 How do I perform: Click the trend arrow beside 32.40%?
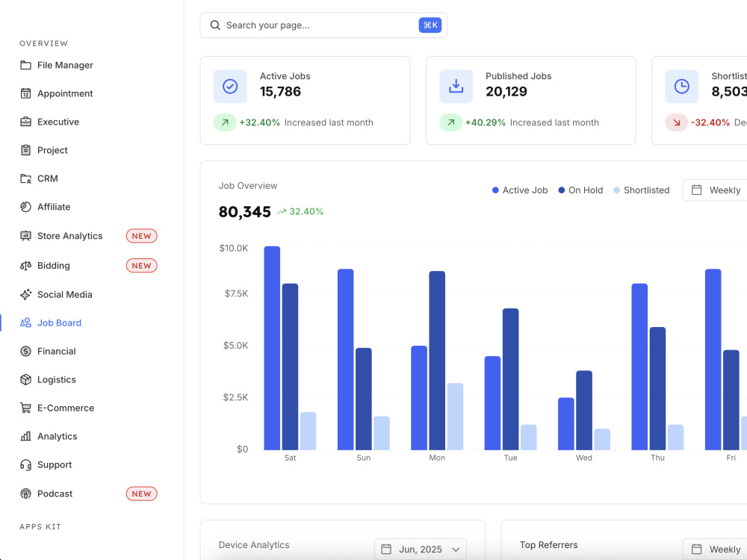coord(282,211)
